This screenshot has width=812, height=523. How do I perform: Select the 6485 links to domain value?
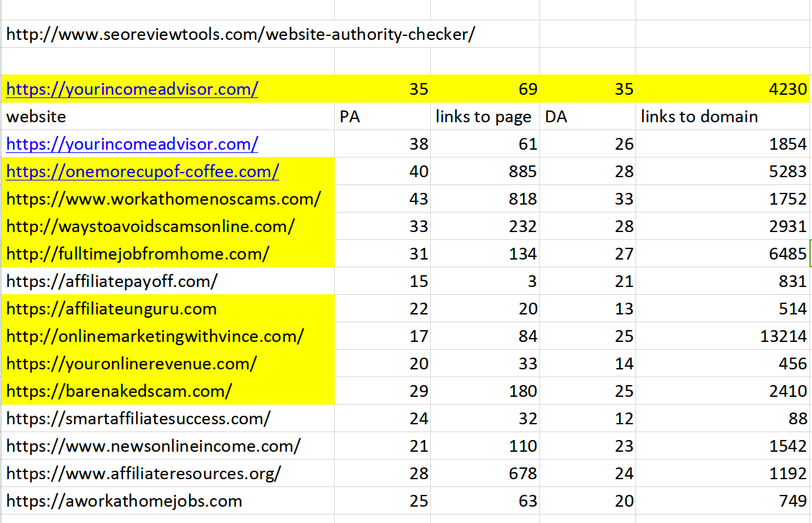point(724,254)
